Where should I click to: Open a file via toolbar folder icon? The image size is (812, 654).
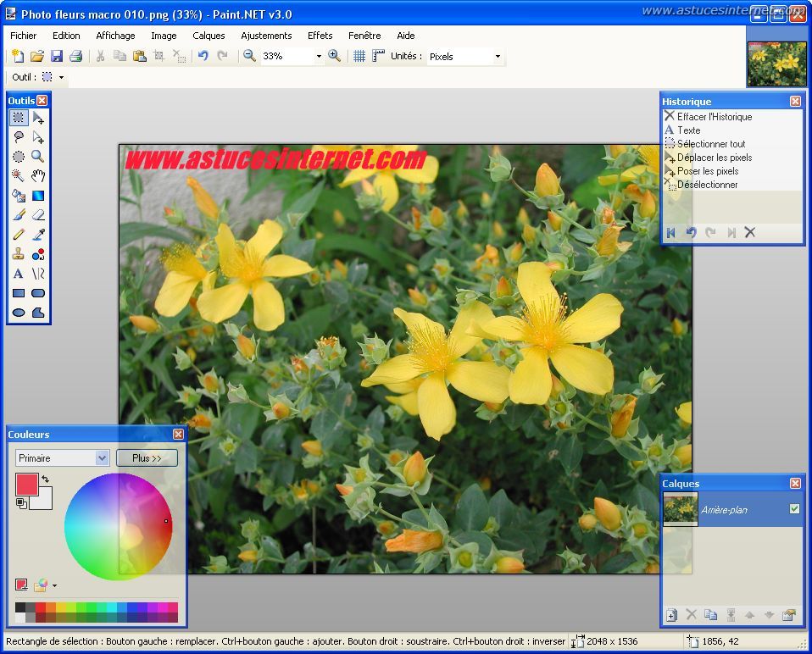tap(36, 56)
